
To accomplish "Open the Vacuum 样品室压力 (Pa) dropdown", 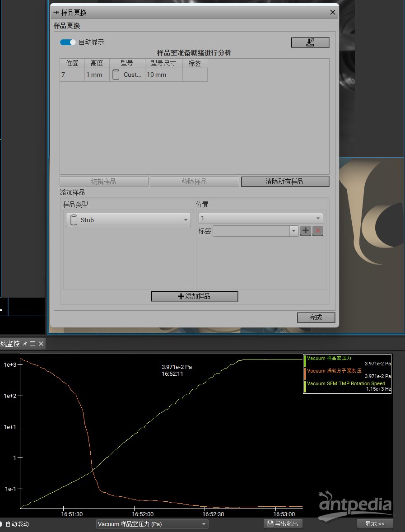I will (x=152, y=524).
